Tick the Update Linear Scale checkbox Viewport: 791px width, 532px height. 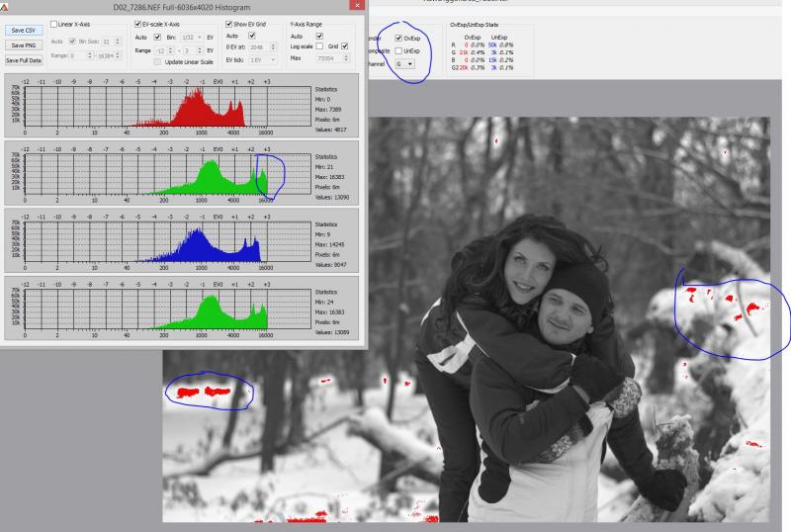coord(157,61)
